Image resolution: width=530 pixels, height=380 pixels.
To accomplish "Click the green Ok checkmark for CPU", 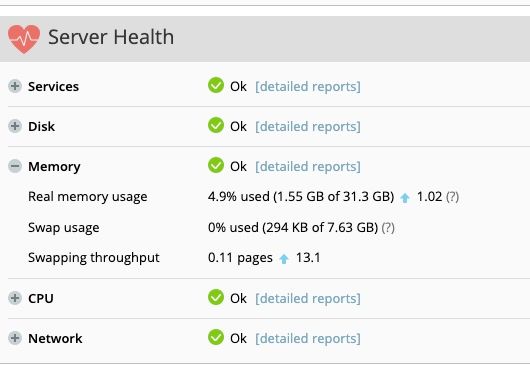I will tap(216, 298).
